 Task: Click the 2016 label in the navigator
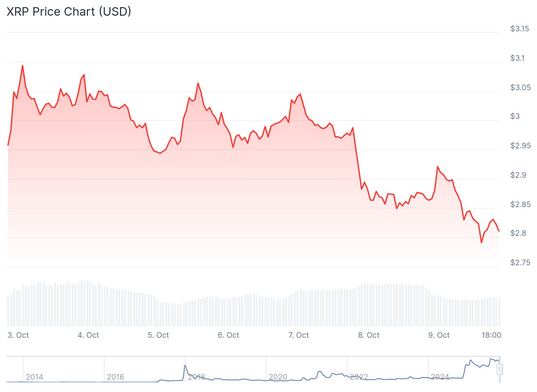click(x=116, y=377)
